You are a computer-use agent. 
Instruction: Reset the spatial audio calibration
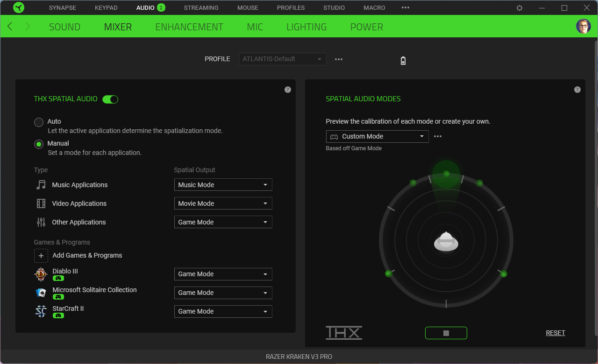click(x=555, y=333)
